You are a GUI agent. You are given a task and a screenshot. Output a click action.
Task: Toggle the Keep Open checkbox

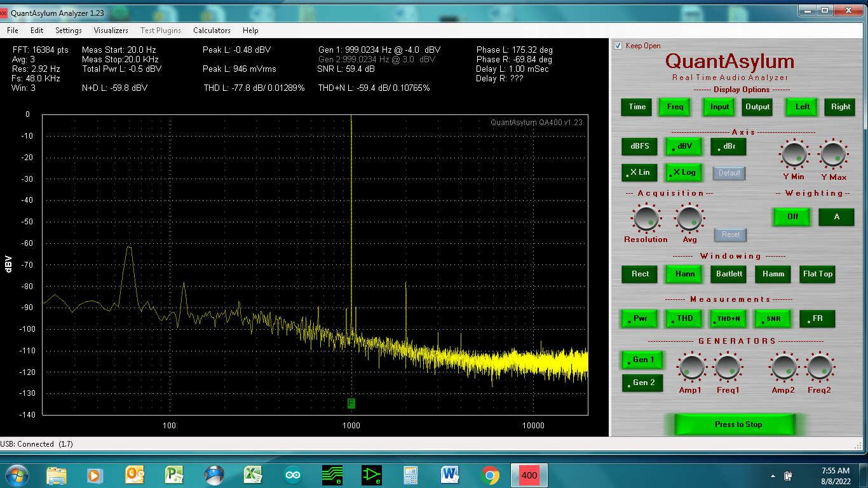tap(618, 46)
